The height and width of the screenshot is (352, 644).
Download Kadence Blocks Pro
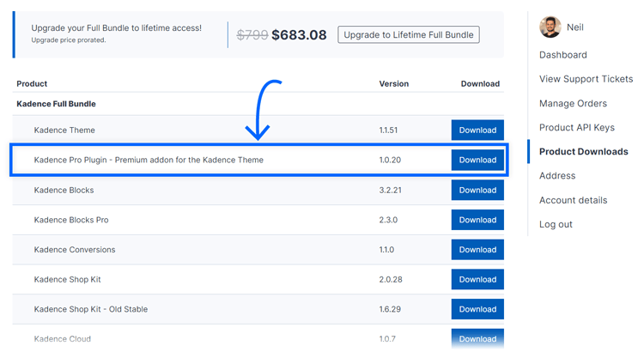pyautogui.click(x=477, y=220)
